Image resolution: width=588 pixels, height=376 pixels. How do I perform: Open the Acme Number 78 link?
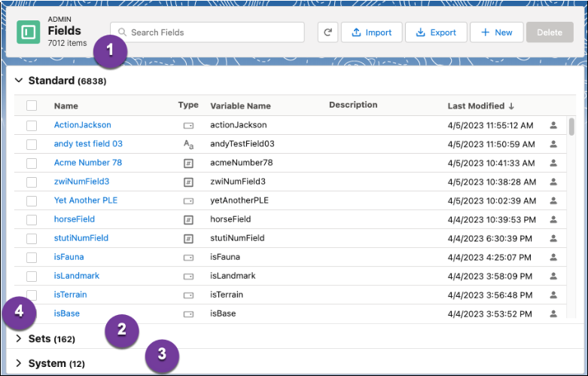coord(88,163)
